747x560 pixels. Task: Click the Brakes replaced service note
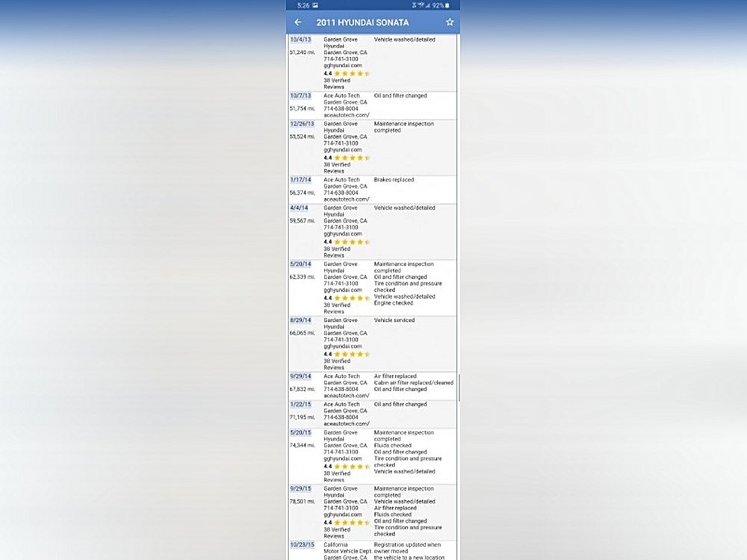(394, 180)
